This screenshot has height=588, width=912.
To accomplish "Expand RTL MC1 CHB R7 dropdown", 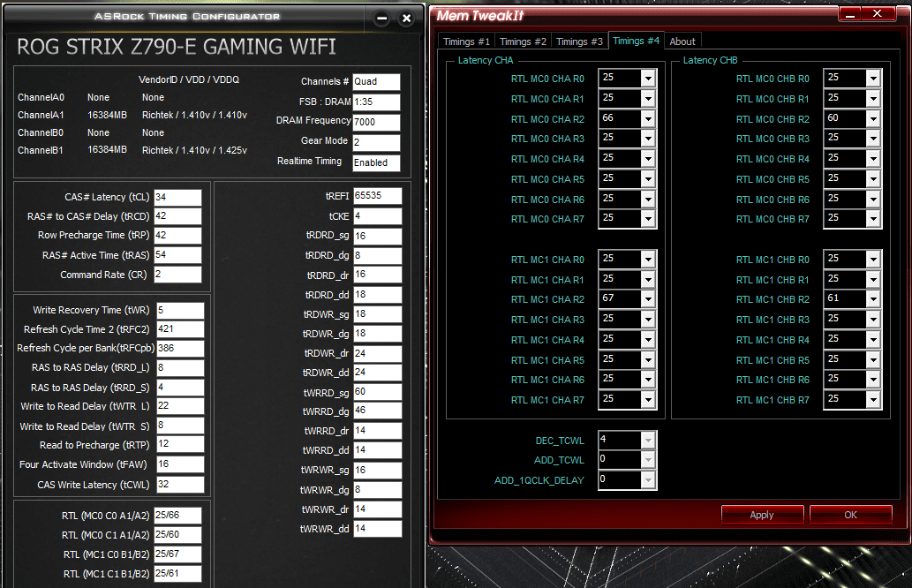I will [873, 400].
